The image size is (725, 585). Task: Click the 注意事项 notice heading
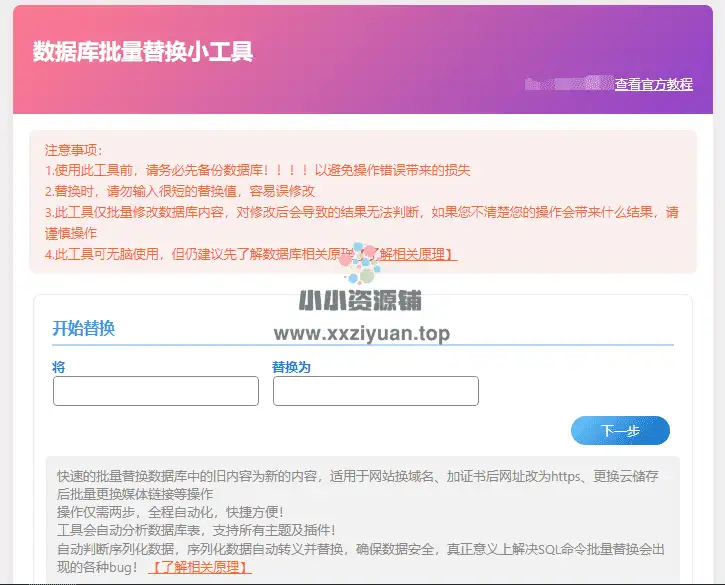tap(74, 149)
